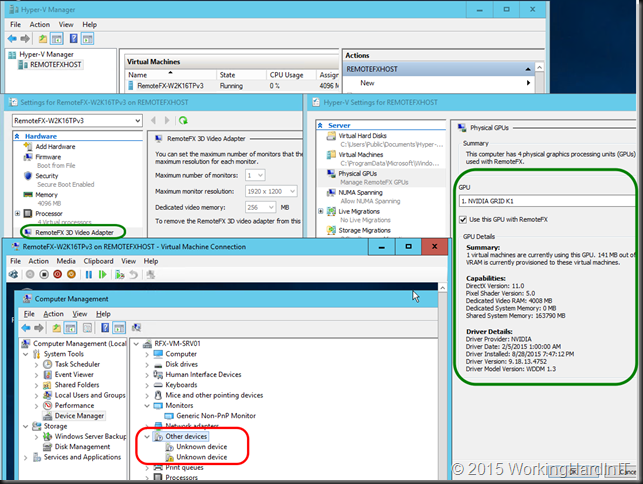Toggle console tree icon in Computer Management toolbar
This screenshot has height=484, width=643.
coord(71,328)
